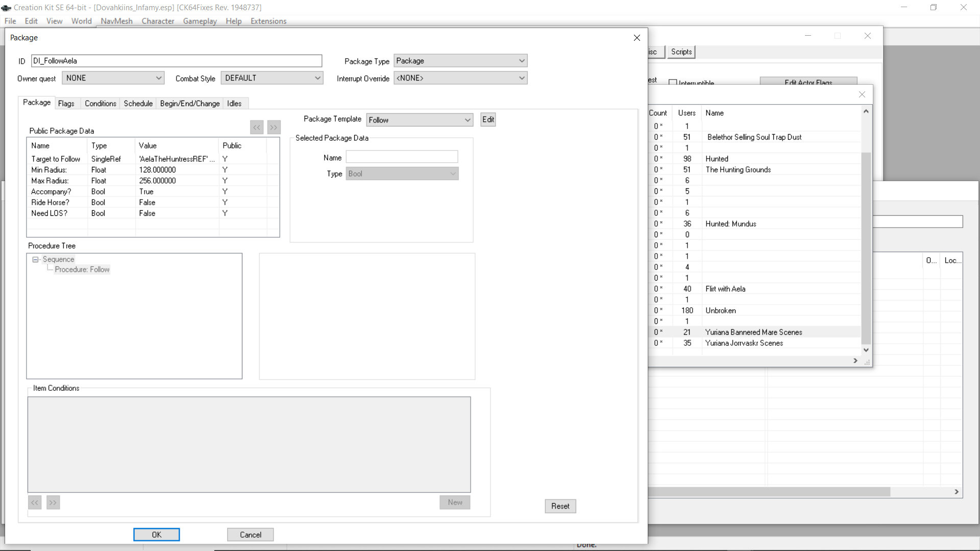The height and width of the screenshot is (551, 980).
Task: Select Procedure: Follow tree item
Action: click(82, 269)
